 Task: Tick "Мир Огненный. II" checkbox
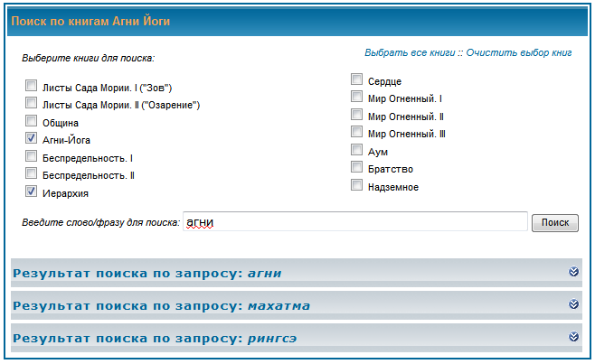(x=357, y=116)
